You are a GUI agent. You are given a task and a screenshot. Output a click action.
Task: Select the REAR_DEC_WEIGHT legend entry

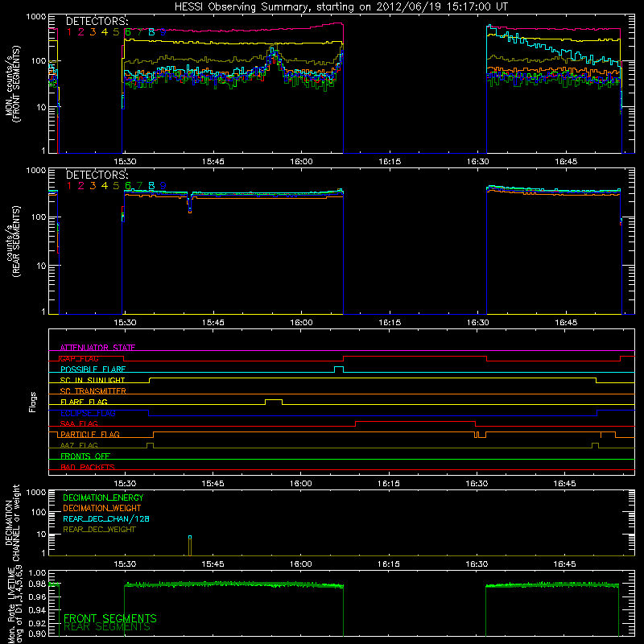[x=99, y=530]
